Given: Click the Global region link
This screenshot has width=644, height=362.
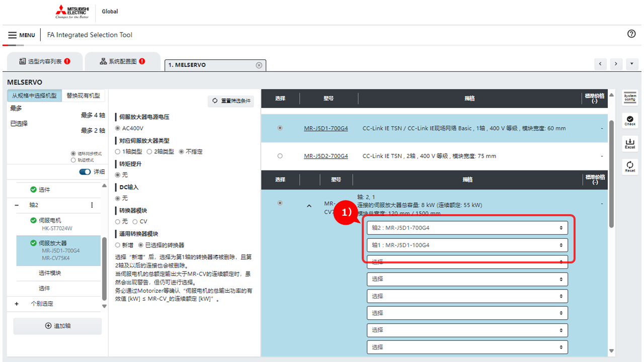Looking at the screenshot, I should pos(110,12).
